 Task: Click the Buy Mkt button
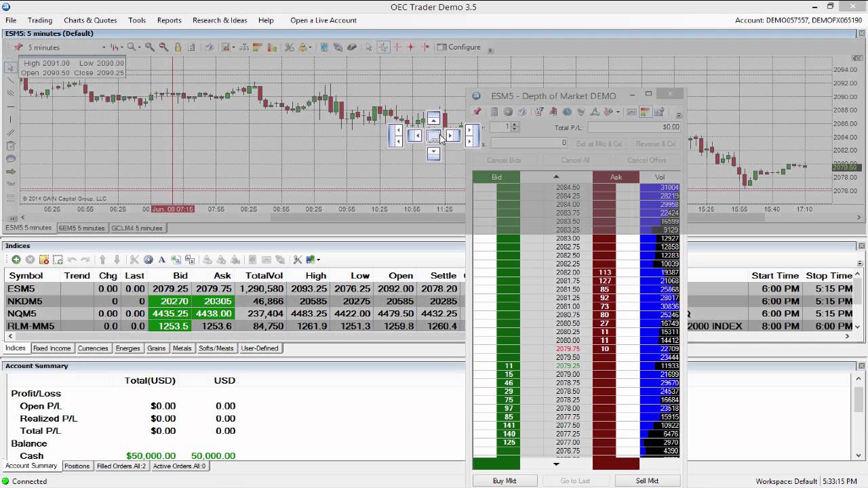pos(504,481)
